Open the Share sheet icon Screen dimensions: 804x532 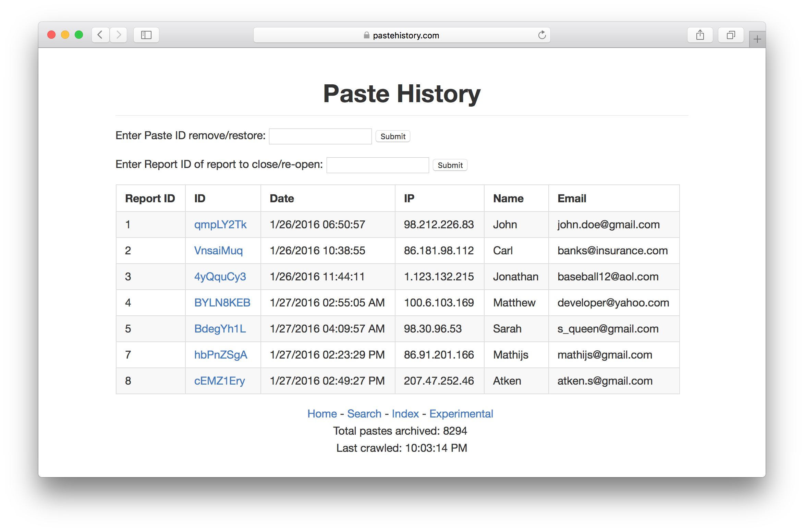700,35
